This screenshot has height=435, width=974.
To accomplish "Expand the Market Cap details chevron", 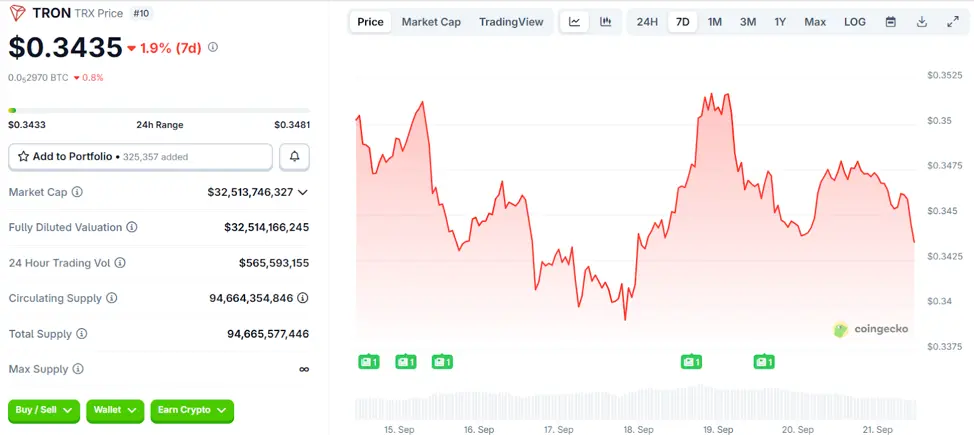I will tap(303, 192).
